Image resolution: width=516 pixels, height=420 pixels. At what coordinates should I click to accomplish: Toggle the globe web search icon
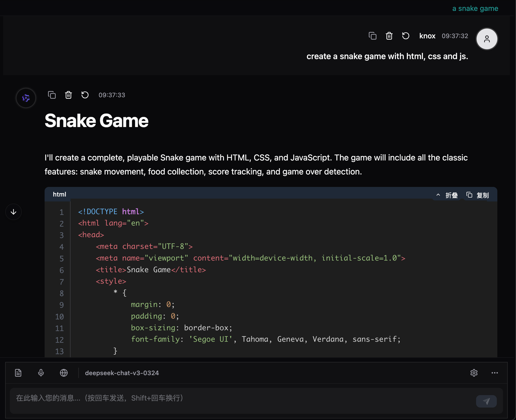(x=64, y=373)
